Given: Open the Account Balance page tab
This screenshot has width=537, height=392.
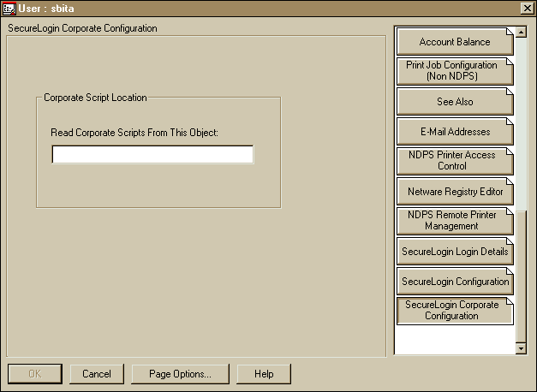Looking at the screenshot, I should click(455, 41).
